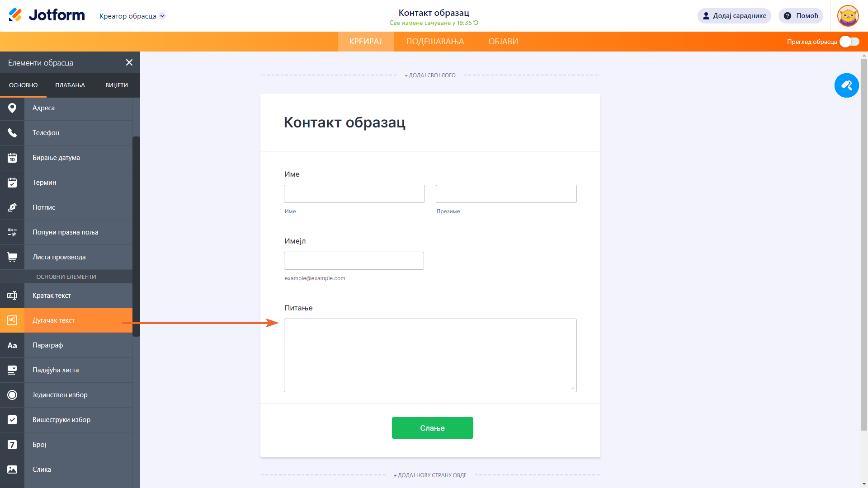This screenshot has height=488, width=868.
Task: Switch to the ПОДЕШАВАЊА tab
Action: pyautogui.click(x=435, y=42)
